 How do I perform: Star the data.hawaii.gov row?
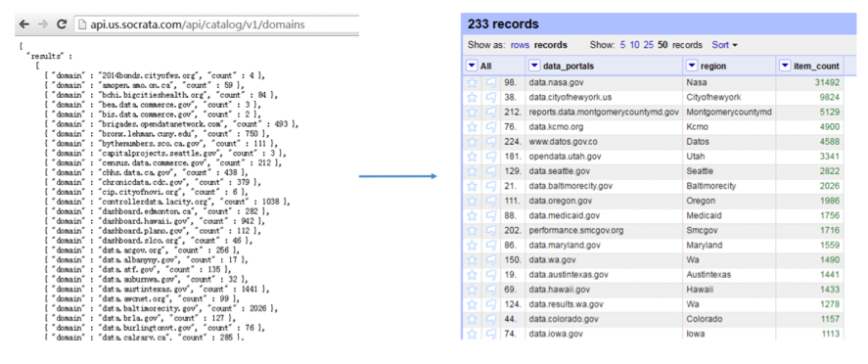tap(473, 290)
